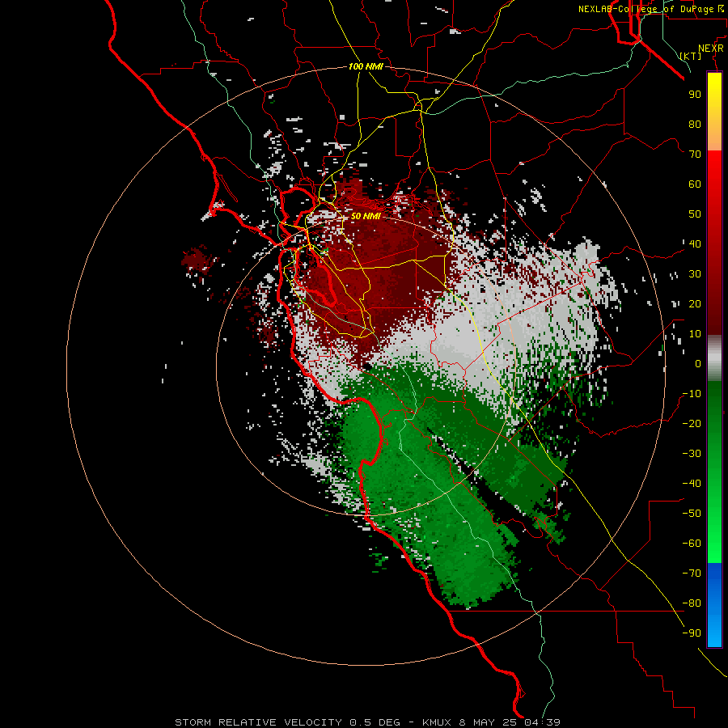Click the -90 value on velocity scale
Screen dimensions: 728x728
[x=692, y=633]
